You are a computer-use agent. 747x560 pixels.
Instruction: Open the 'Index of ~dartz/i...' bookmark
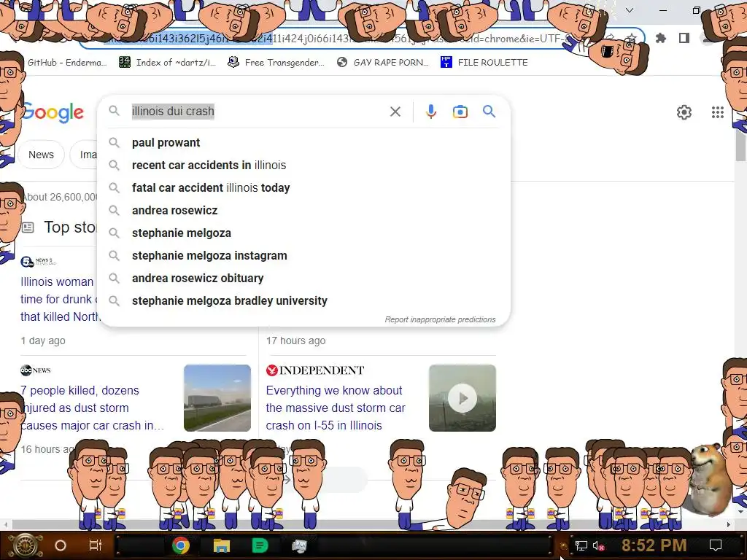tap(167, 63)
